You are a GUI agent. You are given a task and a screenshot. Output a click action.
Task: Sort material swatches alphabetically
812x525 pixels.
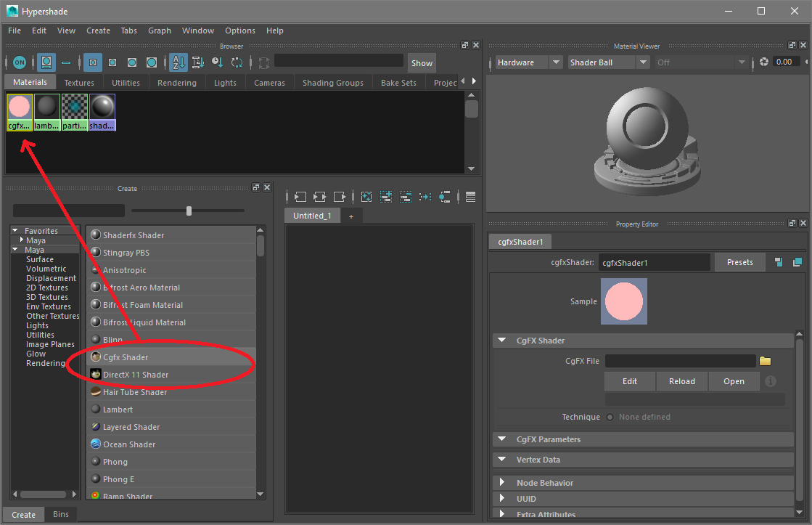tap(179, 62)
